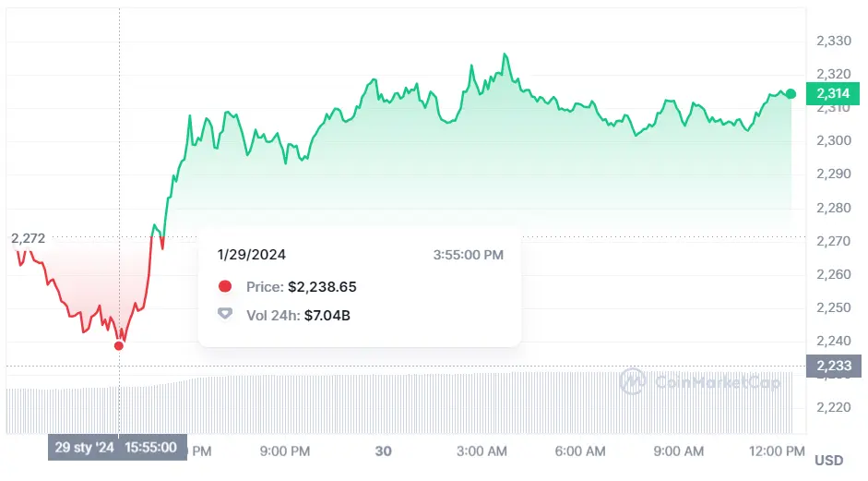This screenshot has width=868, height=481.
Task: Click the bold 30 date axis label
Action: point(383,451)
